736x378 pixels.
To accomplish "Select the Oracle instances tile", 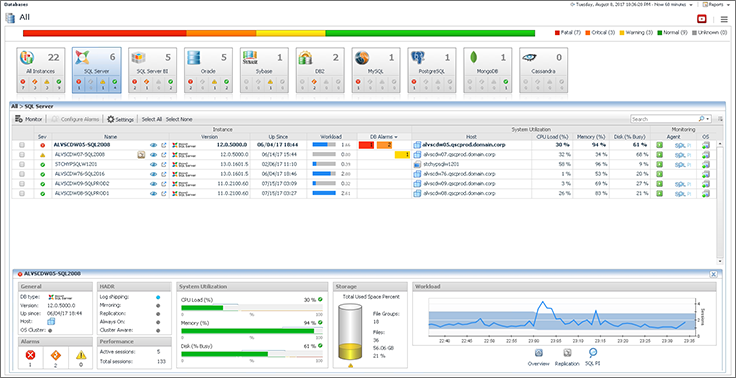I will coord(208,70).
